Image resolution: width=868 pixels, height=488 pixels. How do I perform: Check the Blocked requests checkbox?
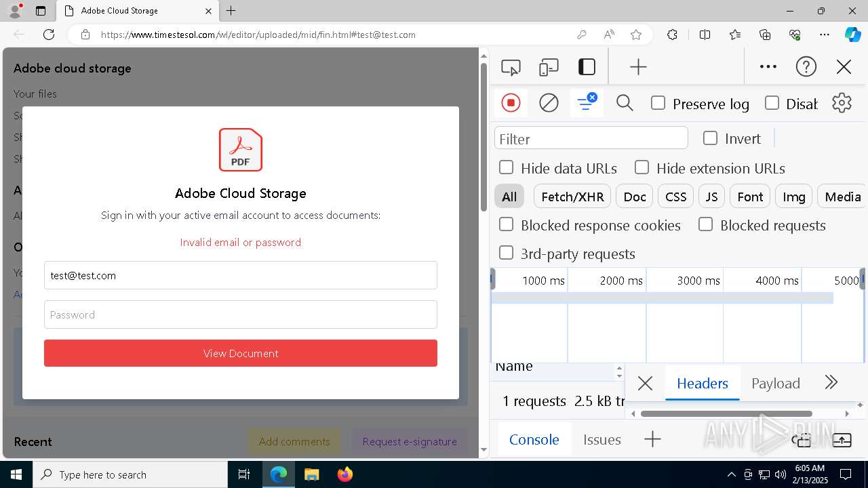705,224
